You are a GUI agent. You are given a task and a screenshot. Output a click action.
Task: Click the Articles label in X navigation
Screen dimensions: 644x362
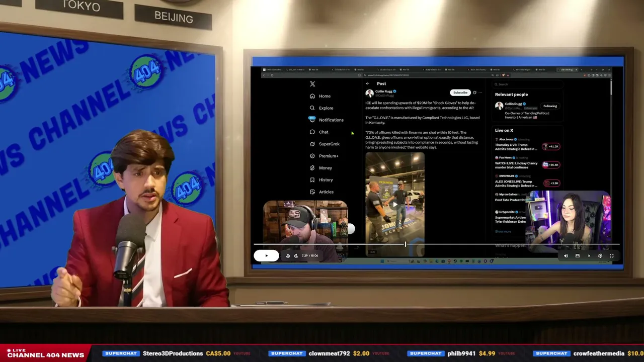coord(326,192)
